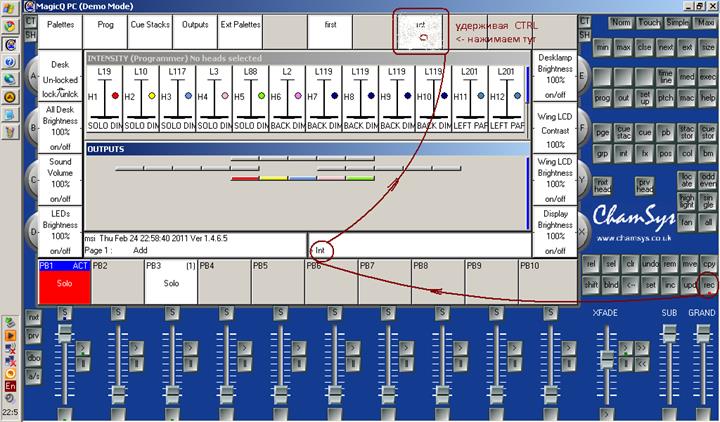Click the SUB master fader handle
This screenshot has height=422, width=720.
click(x=669, y=334)
